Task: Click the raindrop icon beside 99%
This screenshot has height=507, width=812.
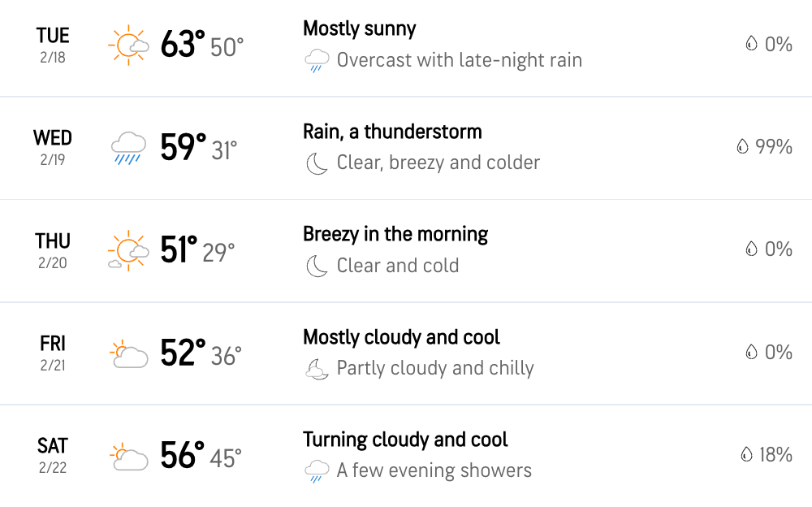Action: click(743, 147)
